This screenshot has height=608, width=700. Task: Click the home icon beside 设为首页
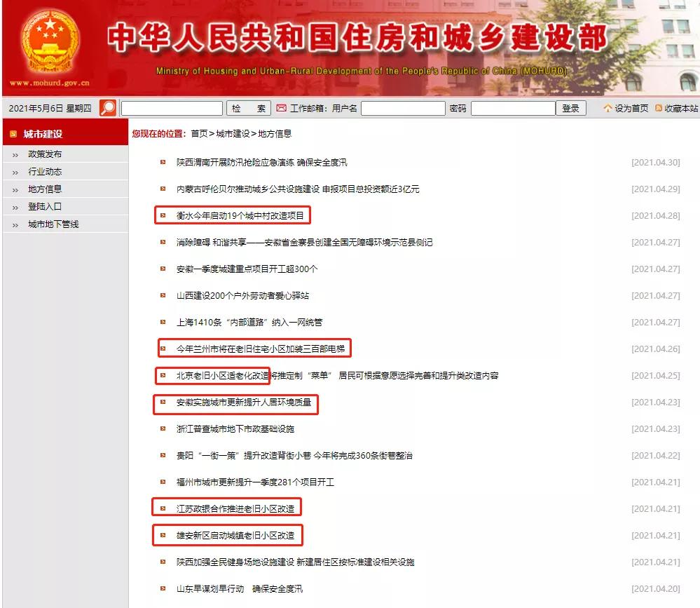(x=608, y=108)
